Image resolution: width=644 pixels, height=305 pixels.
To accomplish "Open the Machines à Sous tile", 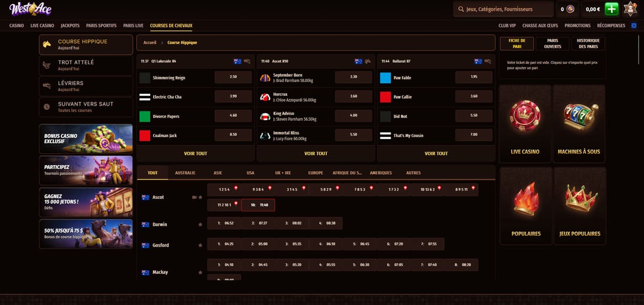I will (x=579, y=123).
